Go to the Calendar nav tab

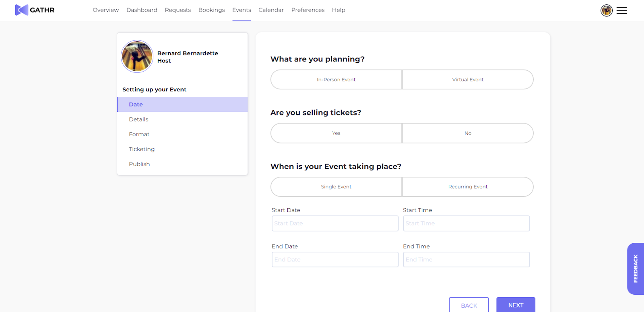click(271, 10)
